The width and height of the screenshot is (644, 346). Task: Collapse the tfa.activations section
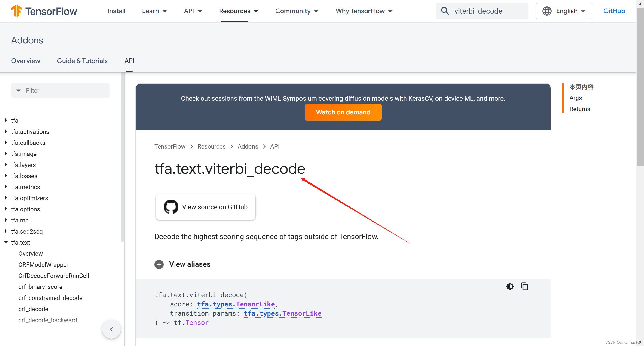point(6,132)
